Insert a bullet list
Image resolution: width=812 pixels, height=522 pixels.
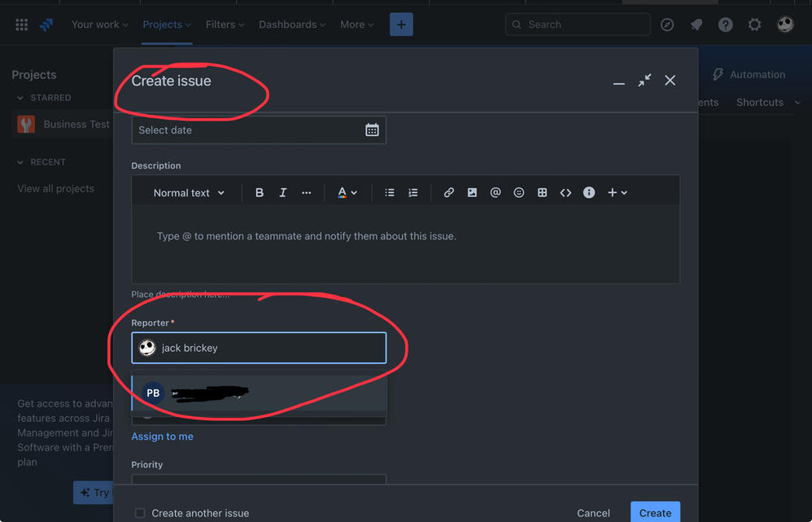click(x=390, y=193)
